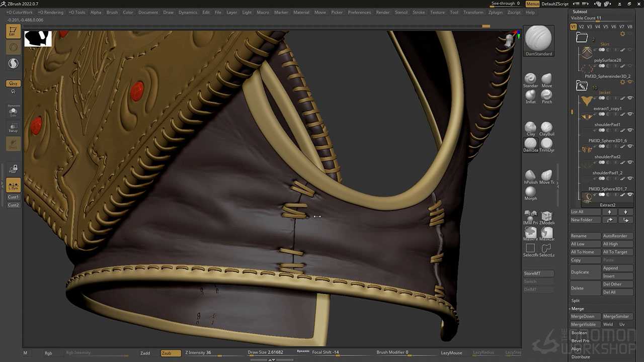Choose the Inflate brush icon
Viewport: 644px width, 362px height.
pos(530,95)
